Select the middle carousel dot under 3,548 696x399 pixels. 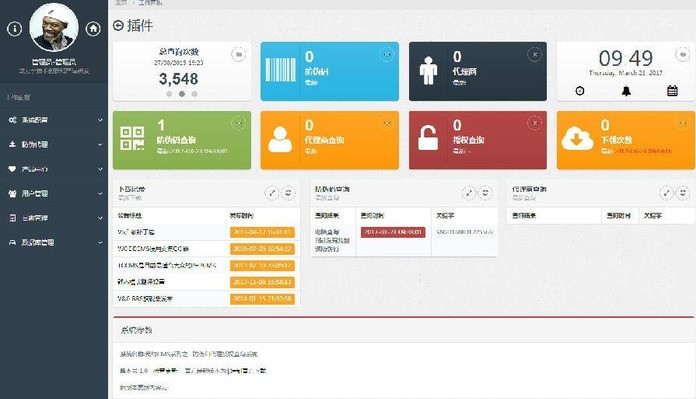coord(182,94)
